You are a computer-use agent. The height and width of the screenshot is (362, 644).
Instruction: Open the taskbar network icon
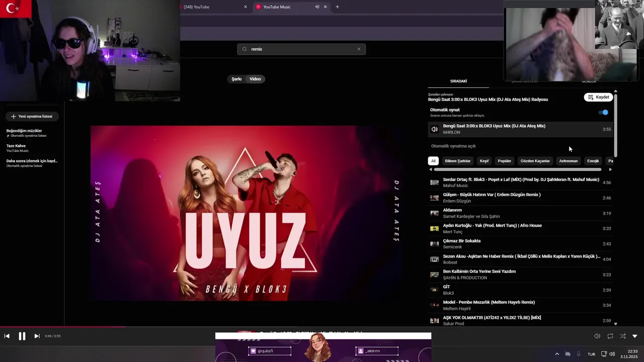pyautogui.click(x=604, y=354)
